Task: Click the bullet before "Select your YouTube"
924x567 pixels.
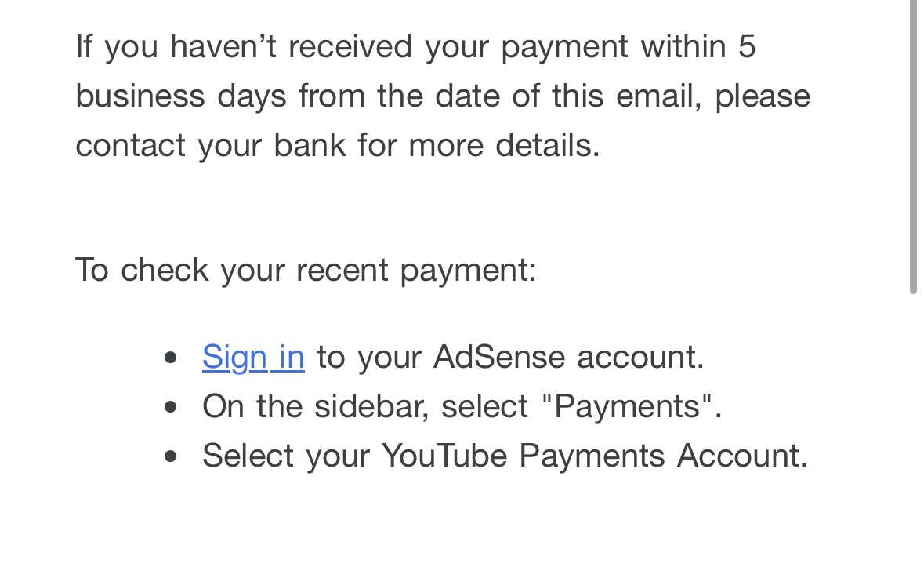Action: pyautogui.click(x=171, y=456)
